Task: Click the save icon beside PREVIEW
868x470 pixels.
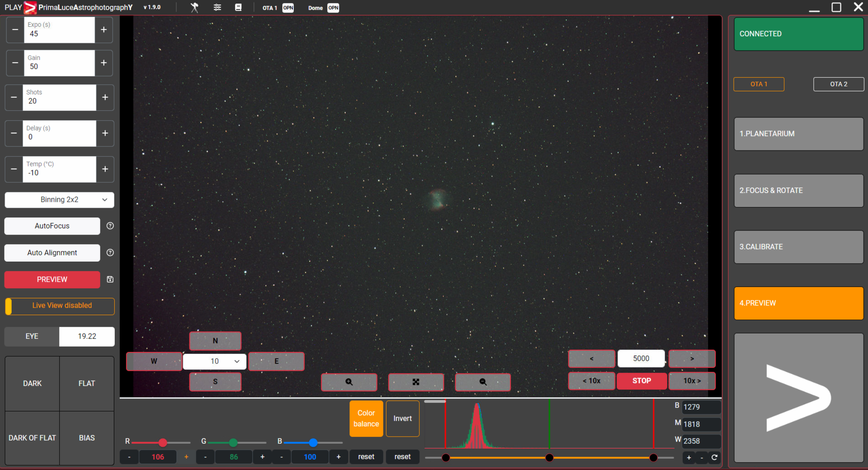Action: pyautogui.click(x=110, y=279)
